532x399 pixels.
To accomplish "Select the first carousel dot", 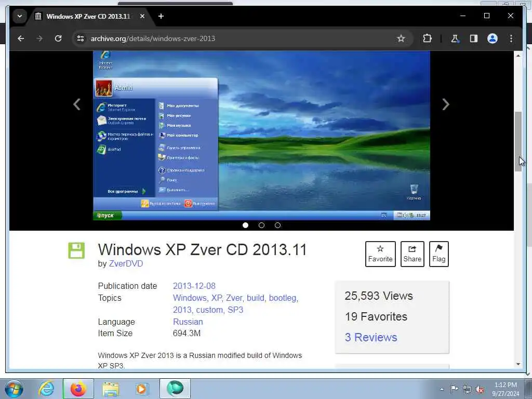I will pos(245,225).
